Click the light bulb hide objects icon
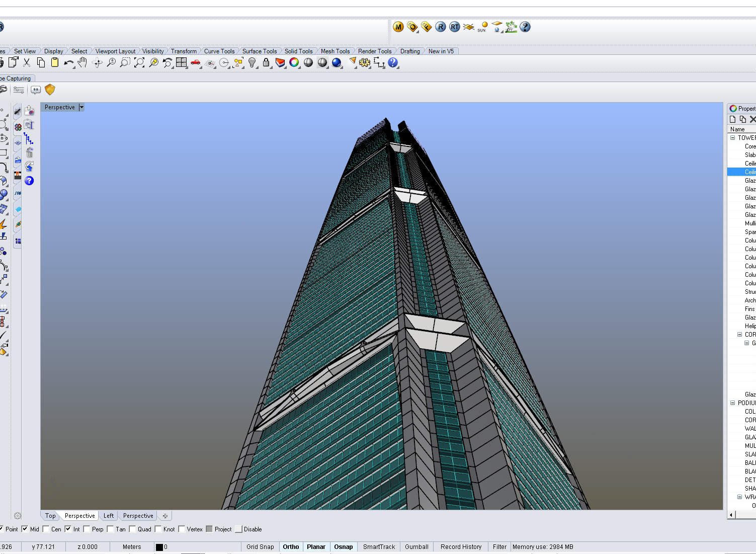 pyautogui.click(x=253, y=62)
